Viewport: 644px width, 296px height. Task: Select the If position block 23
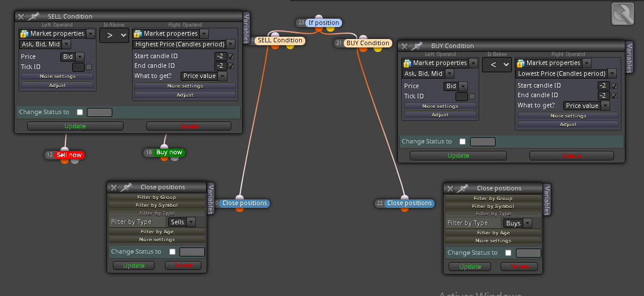323,23
